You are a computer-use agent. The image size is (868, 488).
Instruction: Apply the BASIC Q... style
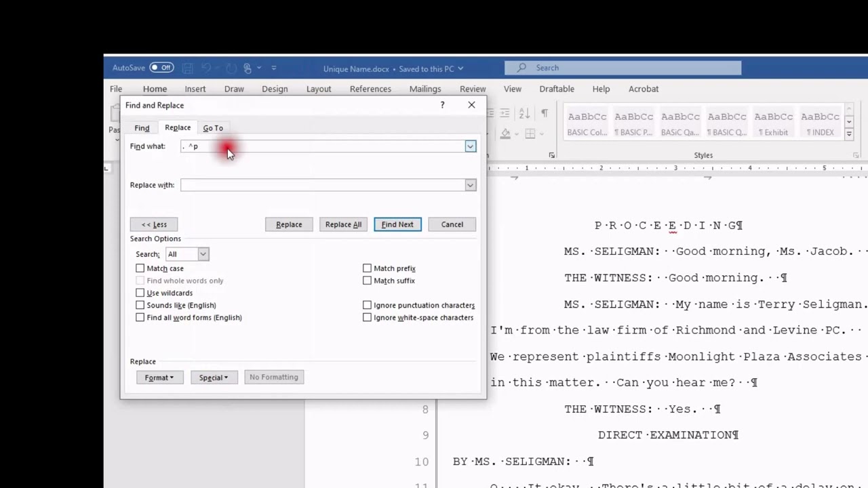[727, 123]
